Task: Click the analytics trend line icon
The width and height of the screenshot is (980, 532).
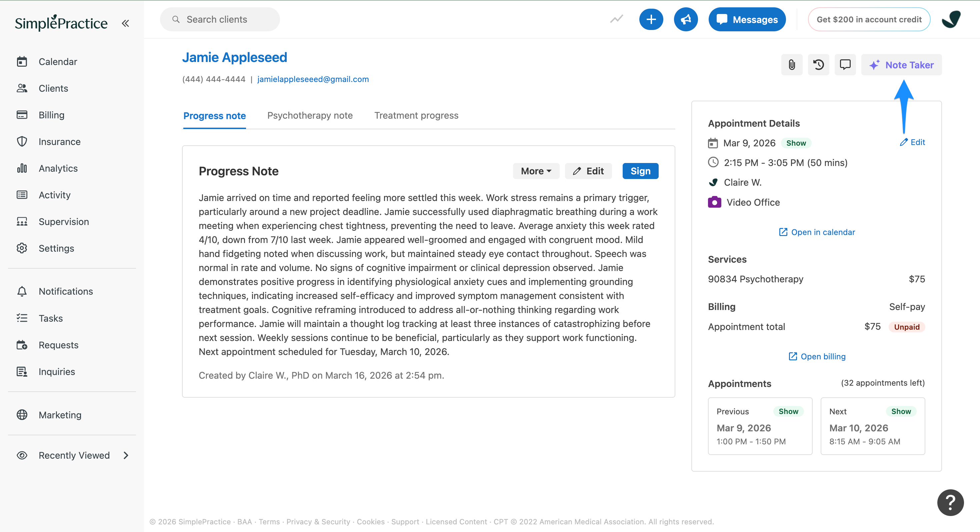Action: tap(617, 19)
